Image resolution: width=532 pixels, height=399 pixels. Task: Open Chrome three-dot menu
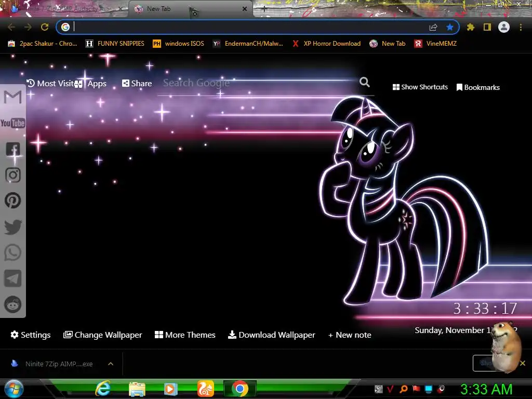click(521, 27)
